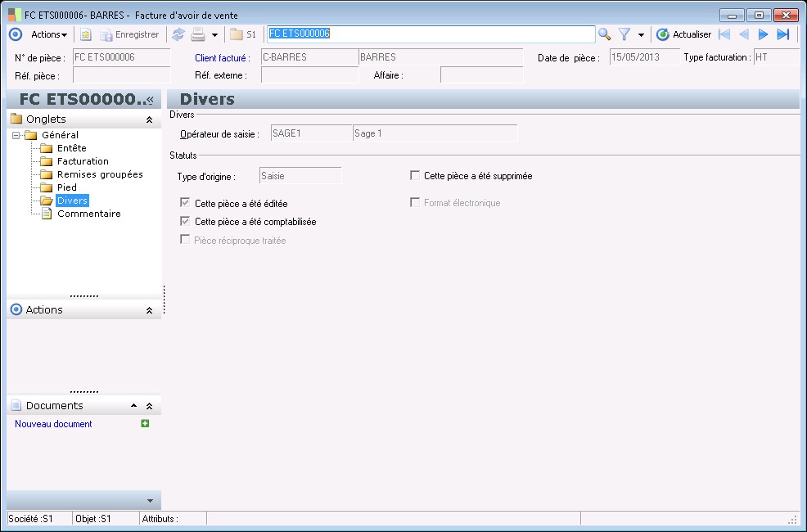
Task: Click the printer icon
Action: tap(198, 34)
